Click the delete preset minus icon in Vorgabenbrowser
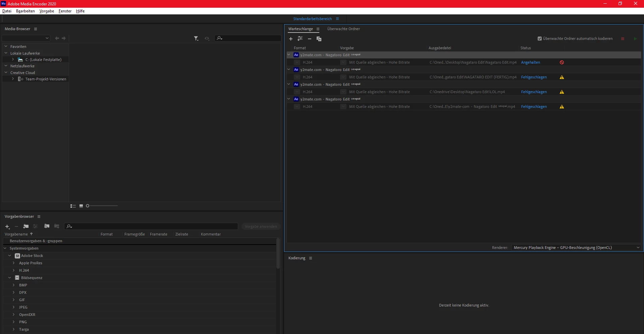 (16, 226)
